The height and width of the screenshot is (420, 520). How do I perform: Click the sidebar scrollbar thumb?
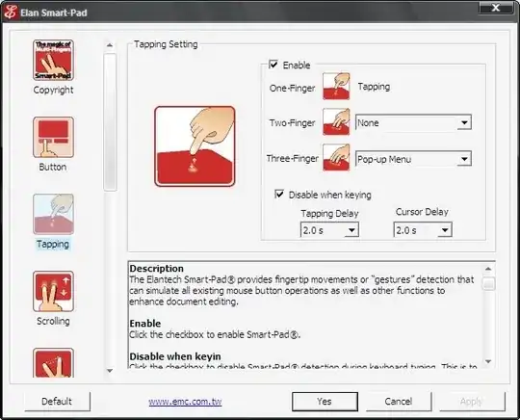click(110, 121)
